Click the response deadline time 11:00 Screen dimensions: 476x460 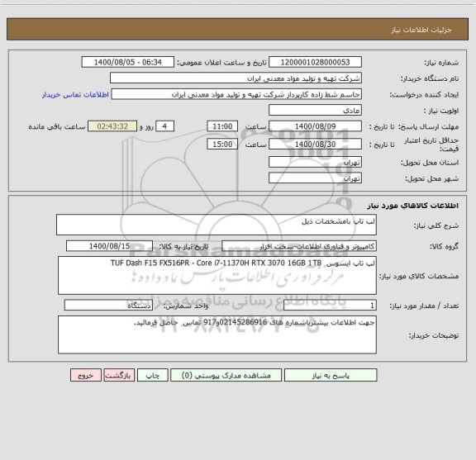(222, 126)
